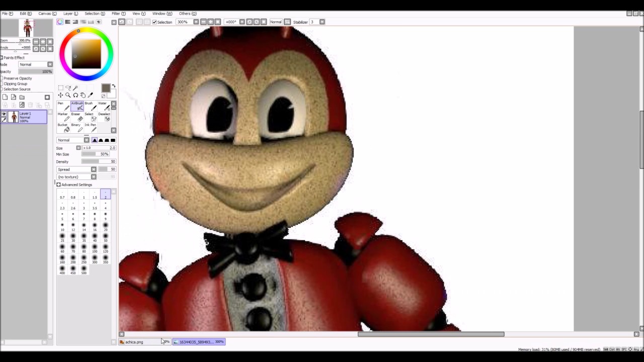
Task: Enable Clipping Group checkbox
Action: click(x=2, y=84)
